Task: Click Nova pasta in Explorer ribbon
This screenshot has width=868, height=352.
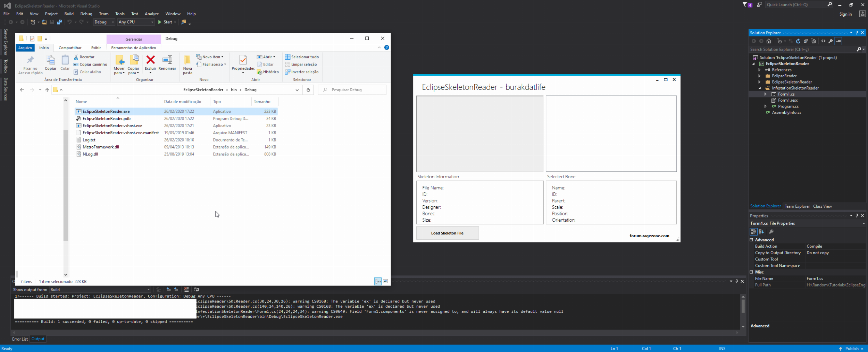Action: 187,65
